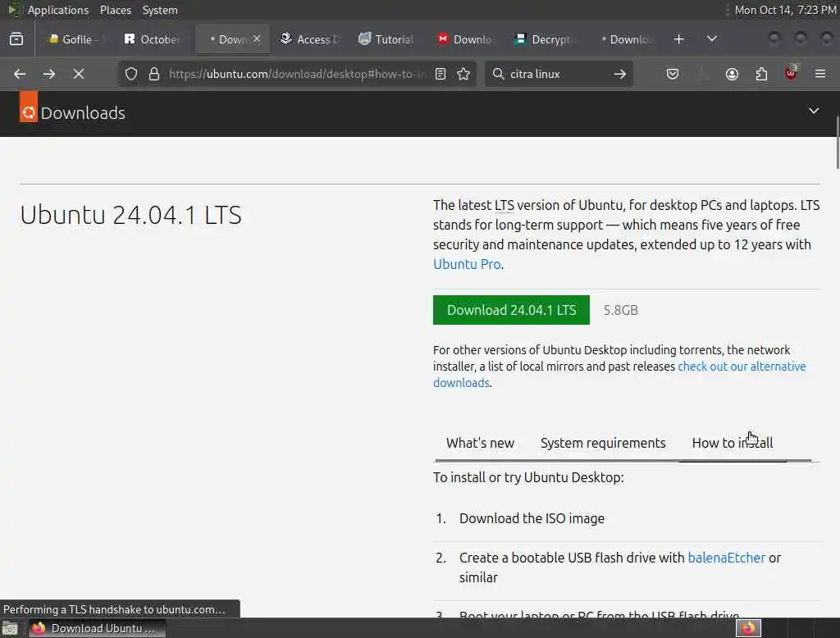
Task: Click the Download the ISO image step
Action: tap(532, 518)
